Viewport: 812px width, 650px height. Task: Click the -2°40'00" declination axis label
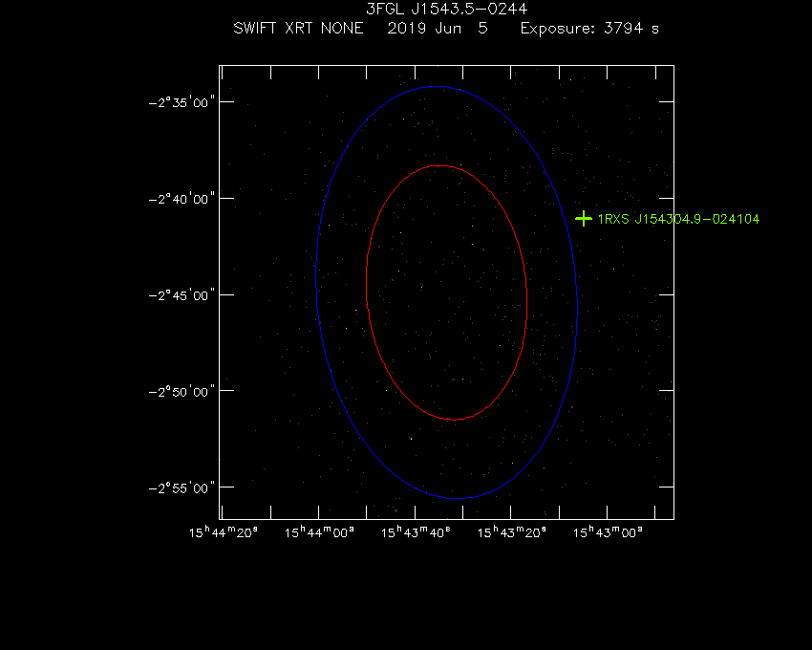click(x=182, y=199)
